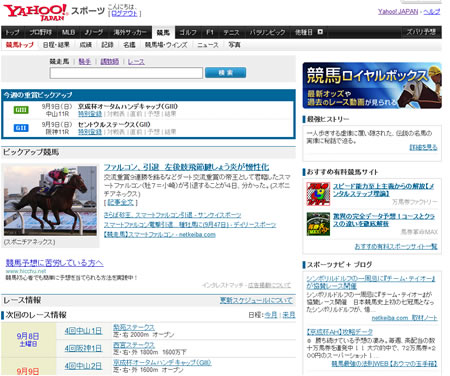Open the テニス tab

click(231, 32)
